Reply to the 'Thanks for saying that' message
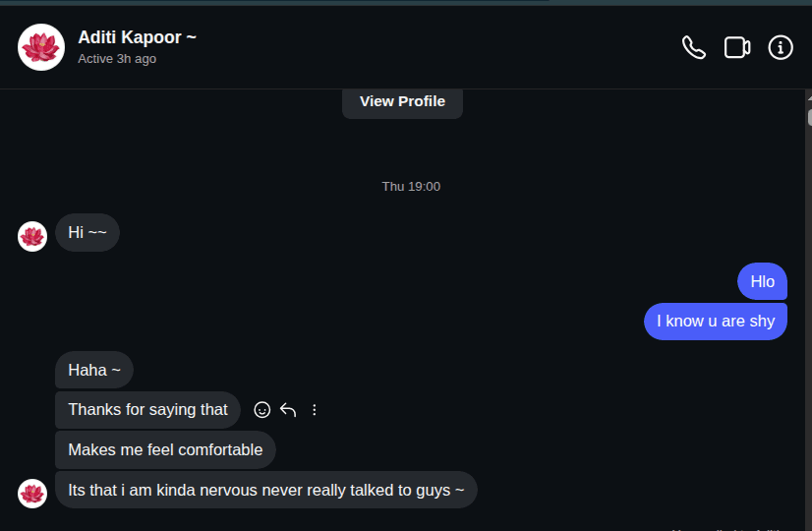812x531 pixels. (x=288, y=410)
